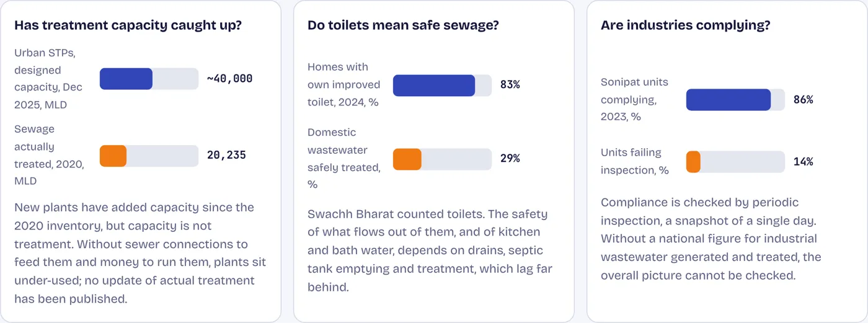Click the Domestic wastewater safely treated label
This screenshot has height=323, width=868.
(x=344, y=159)
